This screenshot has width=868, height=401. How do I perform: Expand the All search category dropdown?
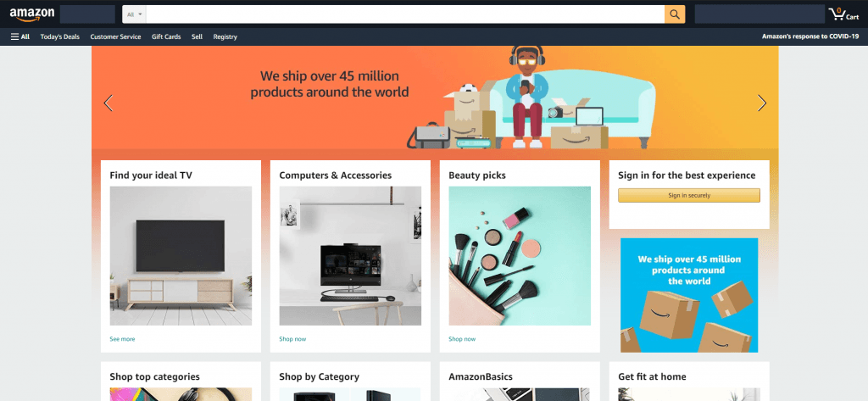tap(134, 14)
